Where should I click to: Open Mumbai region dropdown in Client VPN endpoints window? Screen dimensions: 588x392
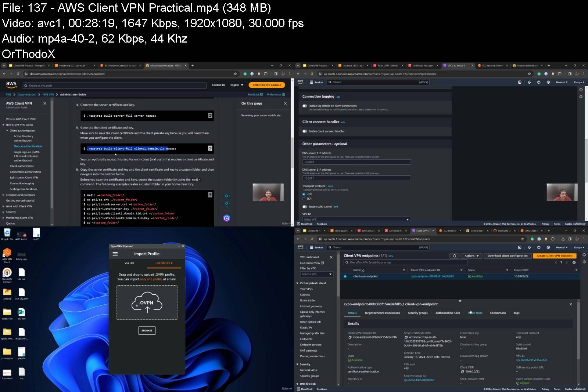pos(562,247)
